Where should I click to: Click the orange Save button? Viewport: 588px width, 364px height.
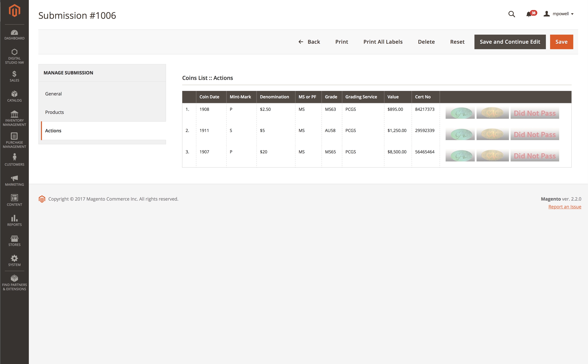(x=561, y=42)
